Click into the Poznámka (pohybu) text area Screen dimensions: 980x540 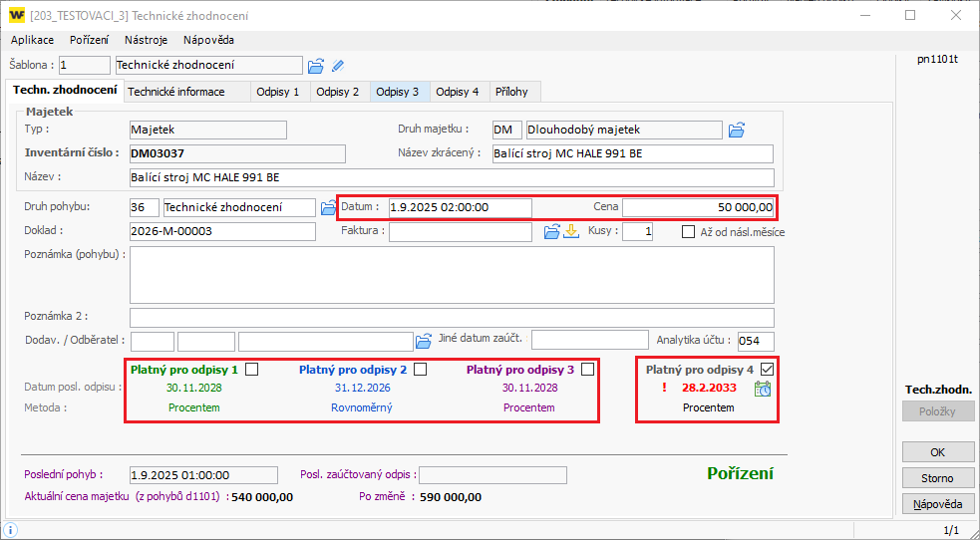pos(452,274)
